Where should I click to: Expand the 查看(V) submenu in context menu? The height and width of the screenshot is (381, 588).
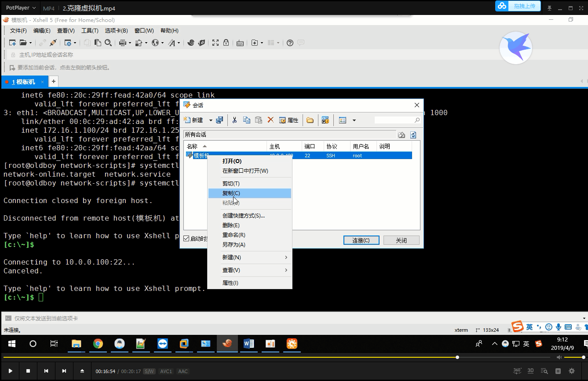(286, 270)
